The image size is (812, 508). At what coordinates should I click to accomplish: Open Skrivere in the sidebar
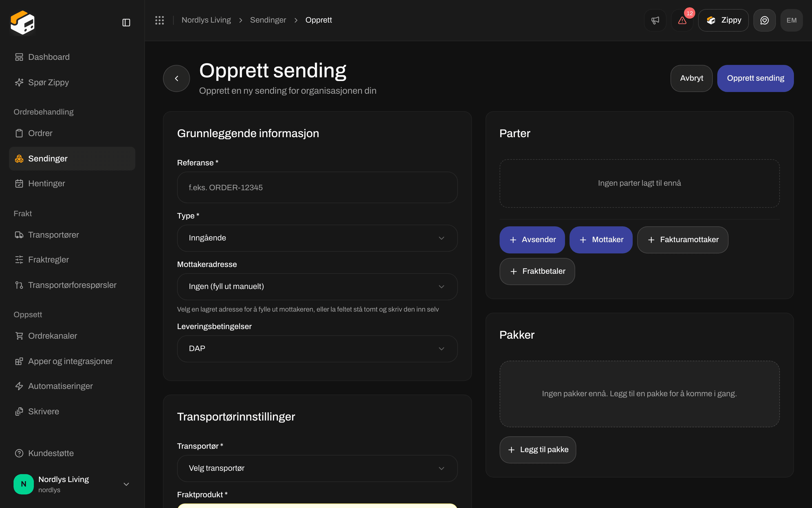[x=72, y=411]
